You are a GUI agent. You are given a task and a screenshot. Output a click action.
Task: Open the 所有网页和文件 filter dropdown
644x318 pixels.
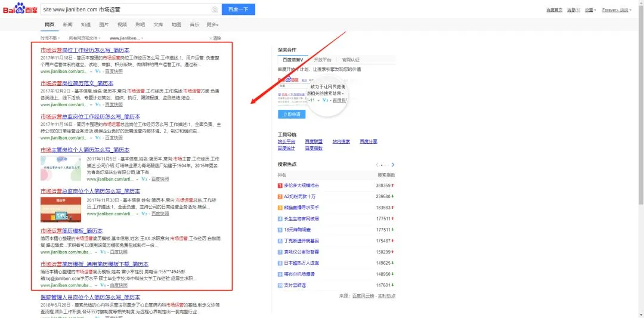coord(85,38)
